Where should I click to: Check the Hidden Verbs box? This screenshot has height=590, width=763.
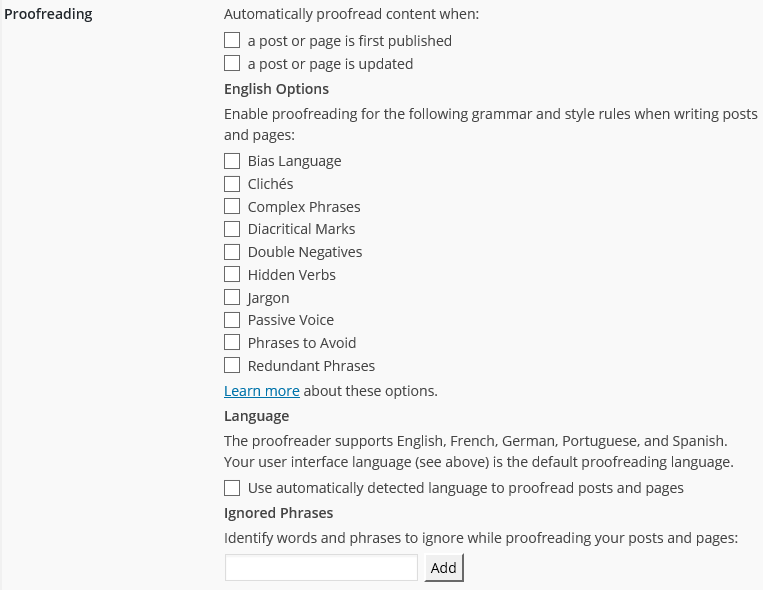tap(232, 274)
